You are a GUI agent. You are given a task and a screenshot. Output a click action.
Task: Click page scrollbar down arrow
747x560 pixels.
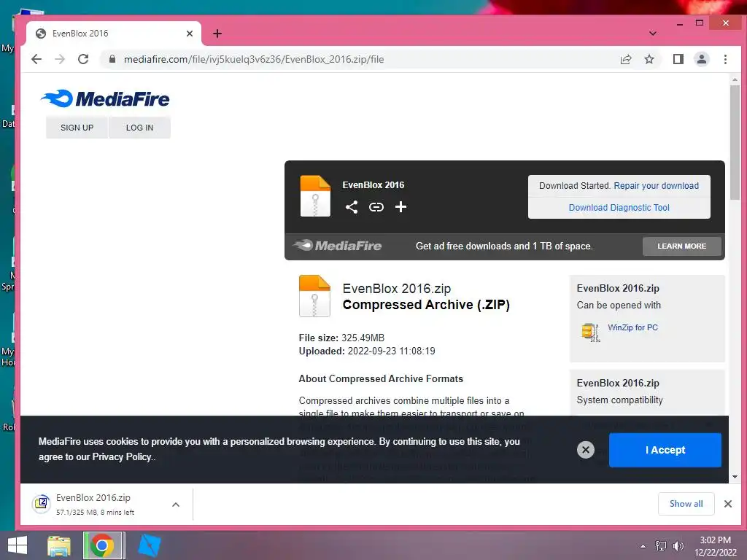[735, 477]
